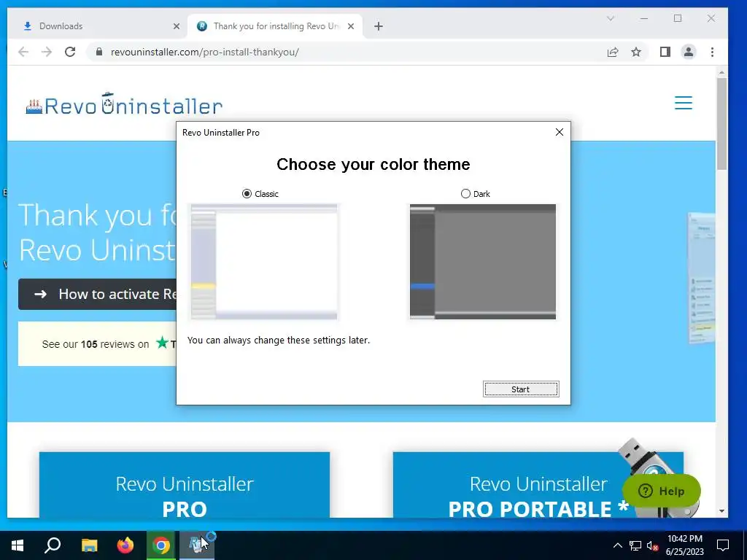The image size is (747, 560).
Task: Share this page icon in Chrome
Action: [613, 52]
